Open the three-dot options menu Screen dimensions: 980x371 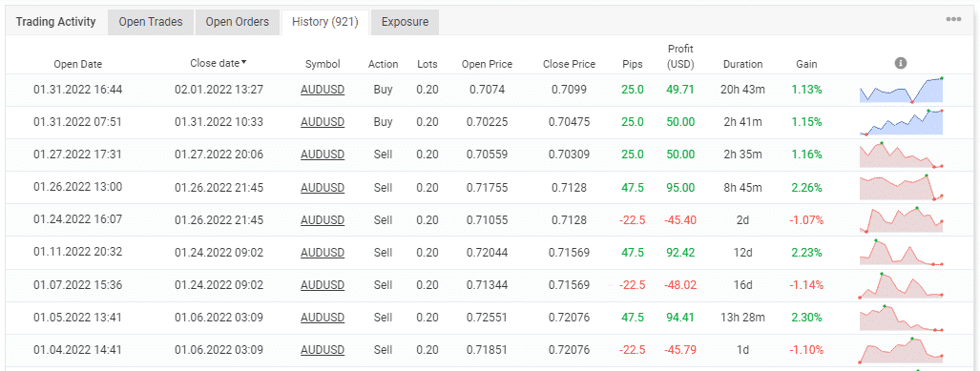point(953,19)
